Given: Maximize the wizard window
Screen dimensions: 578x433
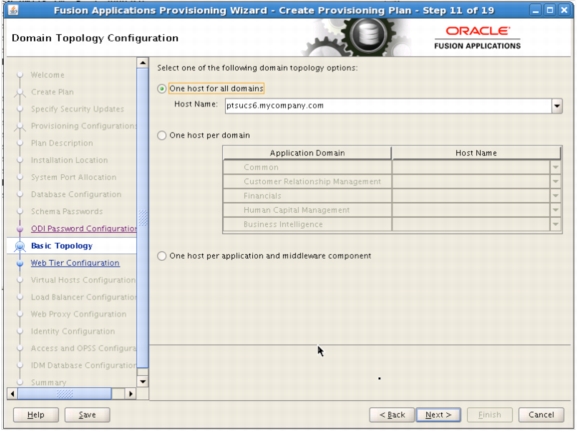Looking at the screenshot, I should pos(550,10).
